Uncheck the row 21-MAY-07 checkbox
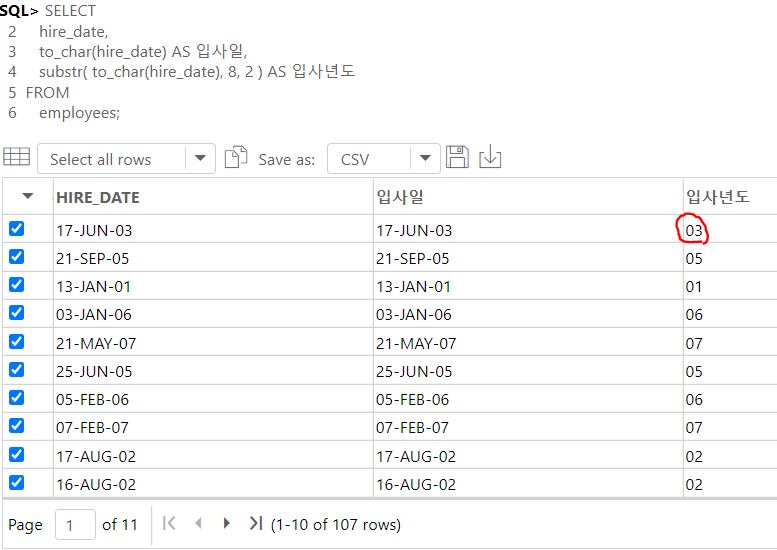The width and height of the screenshot is (777, 550). click(x=16, y=341)
